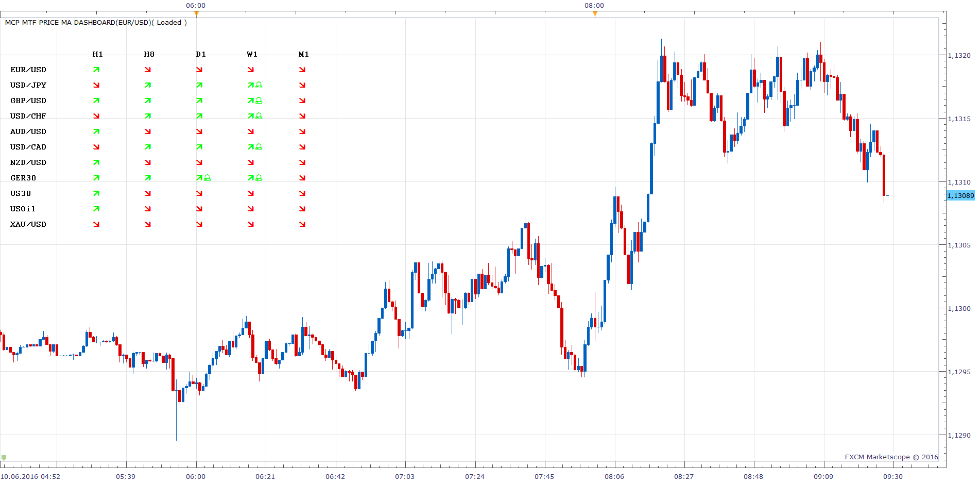Select the orange 08:00 marker on top axis

595,14
